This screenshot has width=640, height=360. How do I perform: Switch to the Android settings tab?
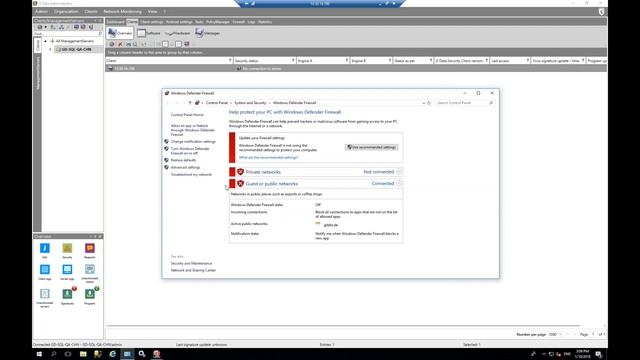tap(179, 22)
